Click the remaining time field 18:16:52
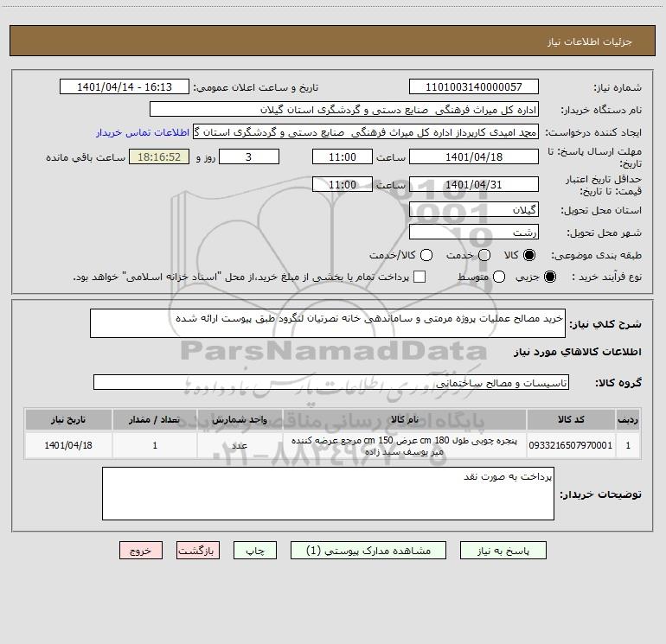666x644 pixels. pyautogui.click(x=159, y=156)
